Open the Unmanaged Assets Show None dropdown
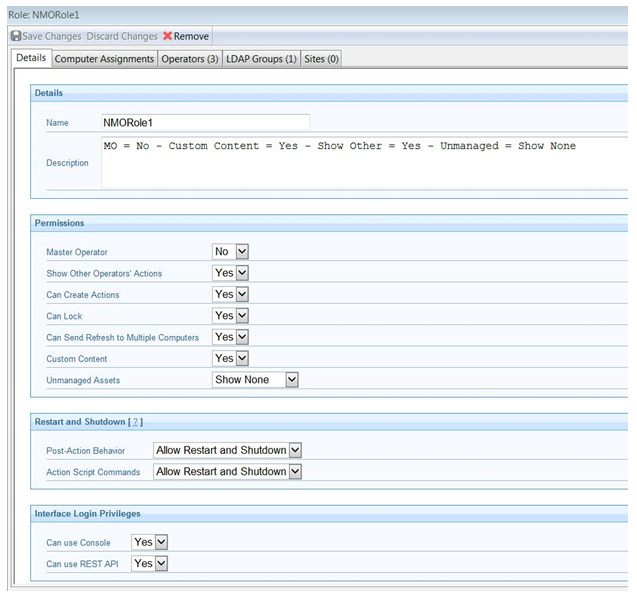637x604 pixels. 256,380
